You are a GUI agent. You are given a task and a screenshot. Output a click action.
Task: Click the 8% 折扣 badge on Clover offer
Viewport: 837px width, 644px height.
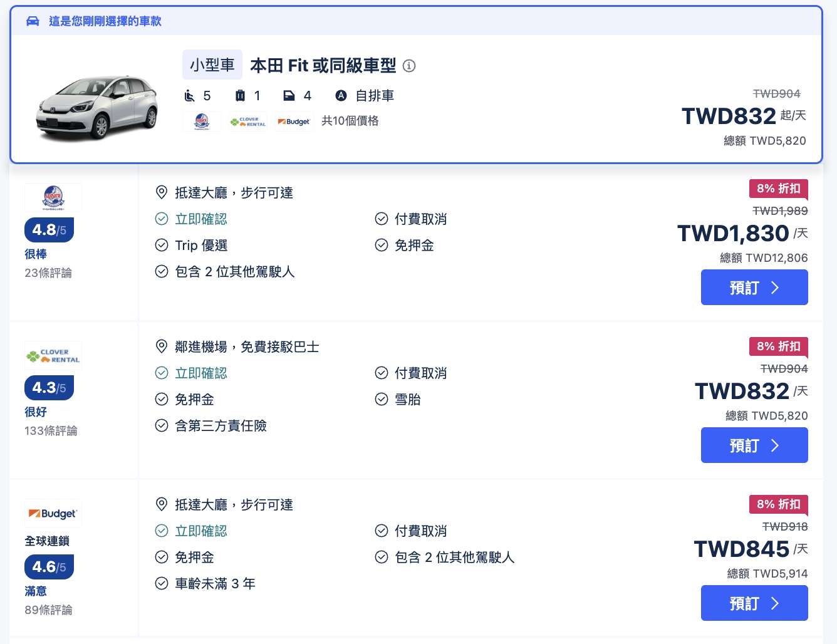(778, 346)
